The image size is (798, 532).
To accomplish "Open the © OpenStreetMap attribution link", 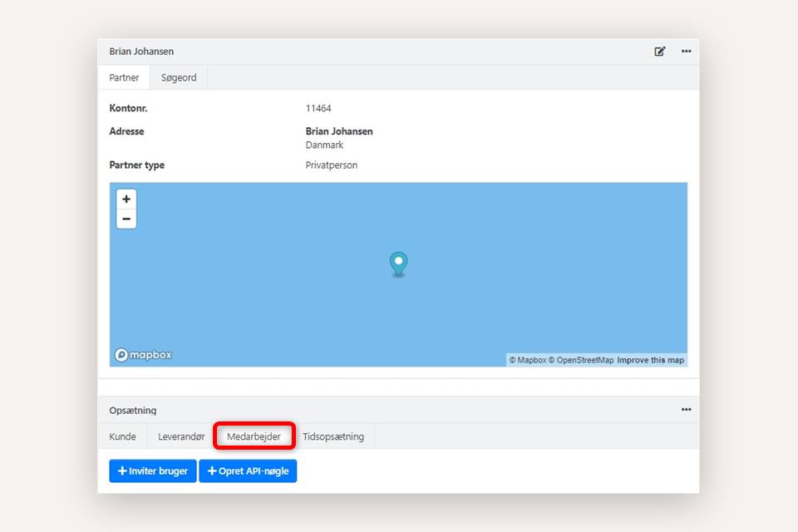I will tap(581, 360).
